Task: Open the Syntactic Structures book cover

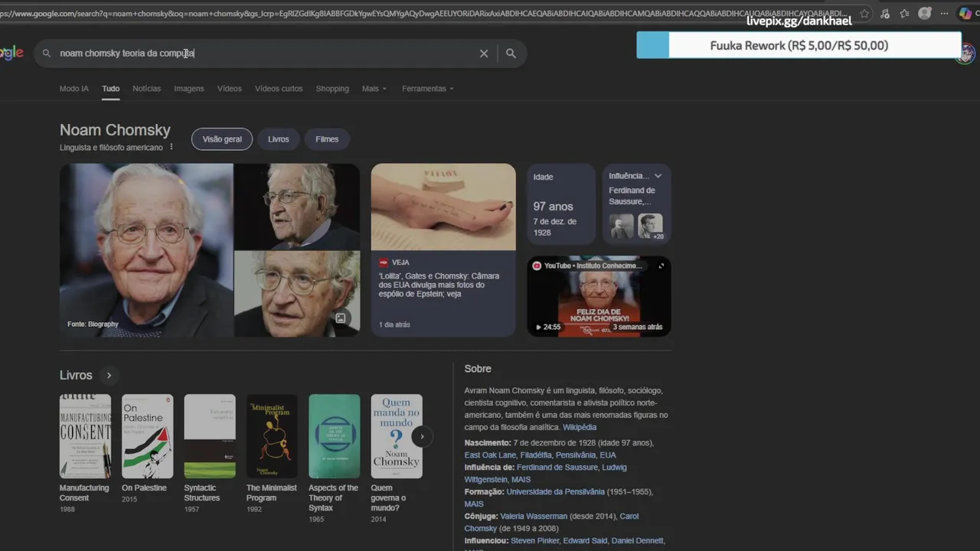Action: click(210, 436)
